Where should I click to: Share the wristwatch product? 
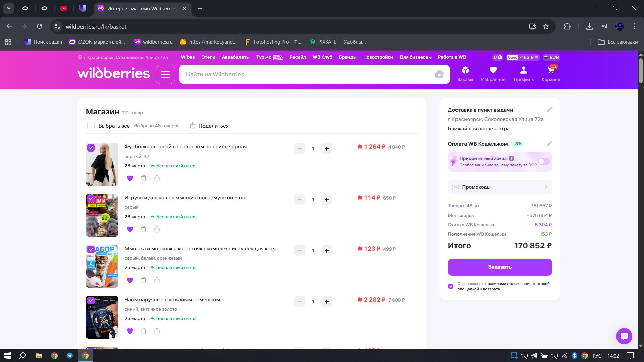[157, 331]
